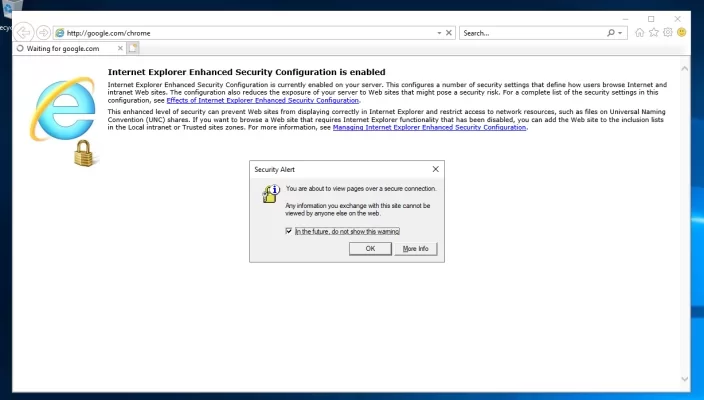
Task: Stop page loading with the X icon
Action: 448,33
